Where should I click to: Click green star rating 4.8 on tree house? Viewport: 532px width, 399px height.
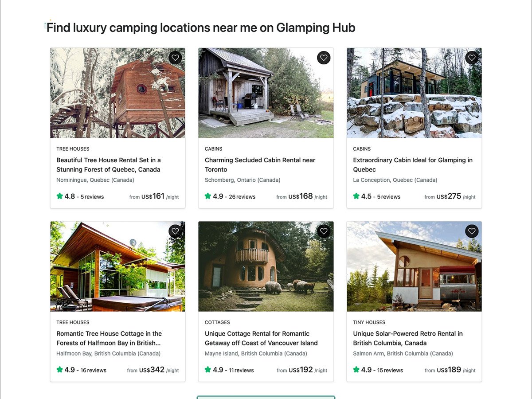[60, 196]
